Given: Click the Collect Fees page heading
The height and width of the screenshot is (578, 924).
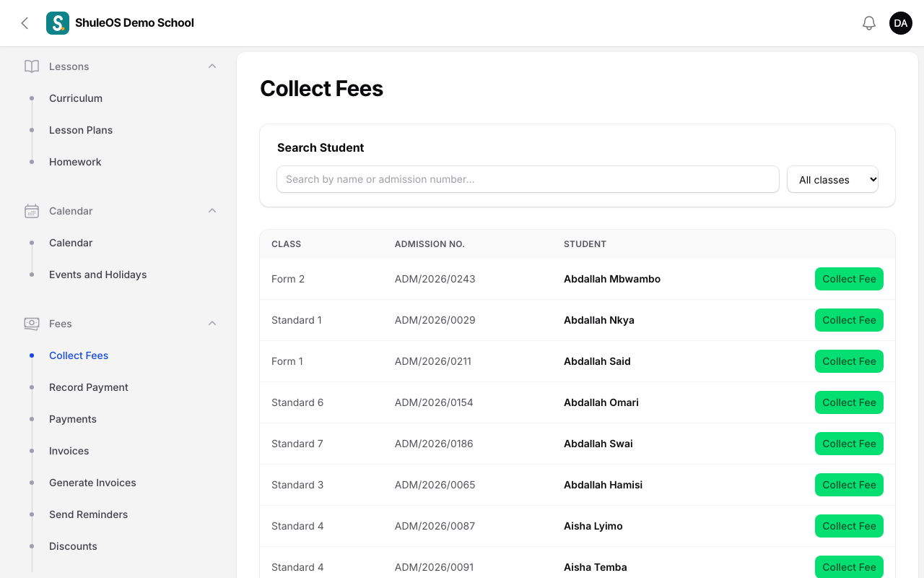Looking at the screenshot, I should point(321,88).
